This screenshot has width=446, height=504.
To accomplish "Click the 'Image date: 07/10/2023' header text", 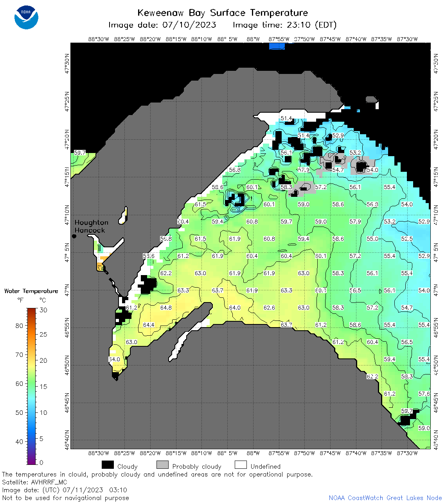I will click(162, 25).
